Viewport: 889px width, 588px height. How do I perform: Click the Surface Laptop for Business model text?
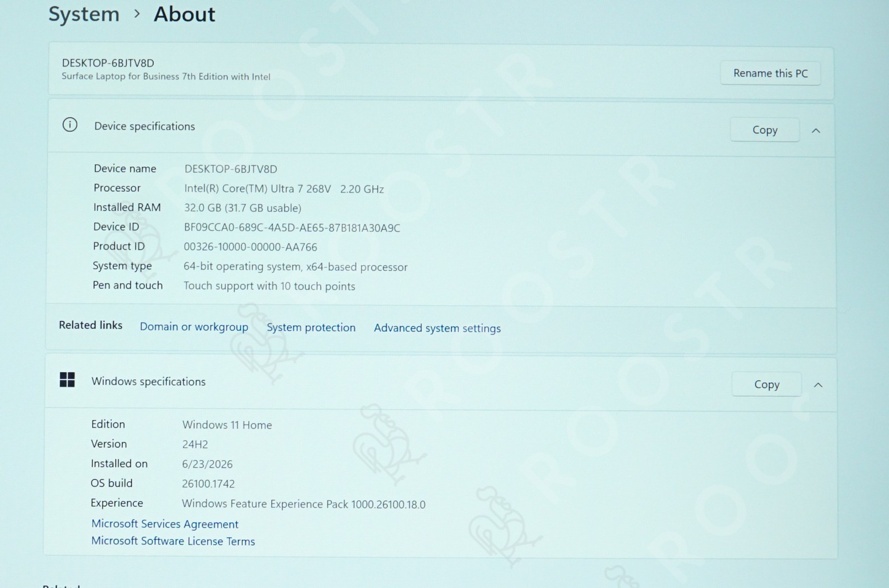coord(166,77)
